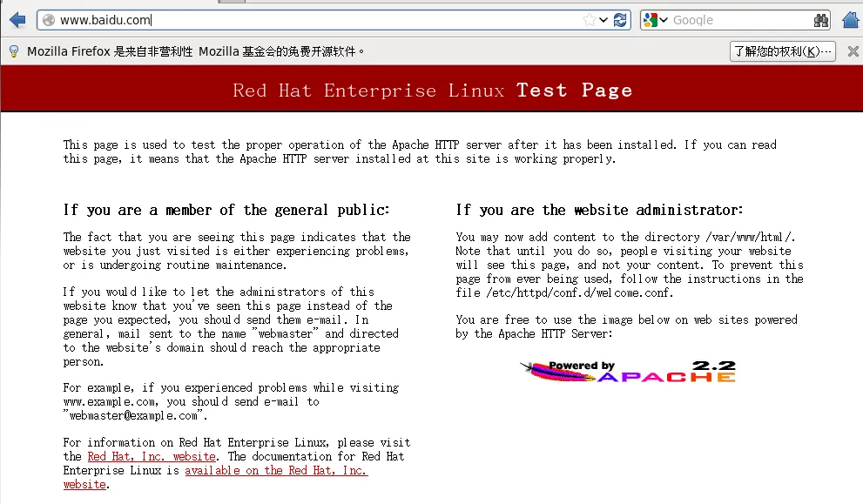The image size is (863, 504).
Task: Click the 'If you are the website administrator:' heading
Action: tap(599, 210)
